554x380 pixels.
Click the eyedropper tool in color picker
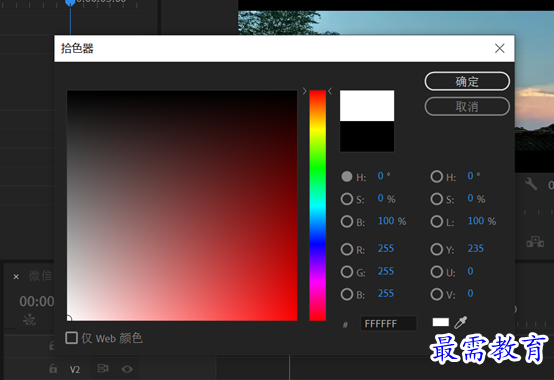point(460,322)
